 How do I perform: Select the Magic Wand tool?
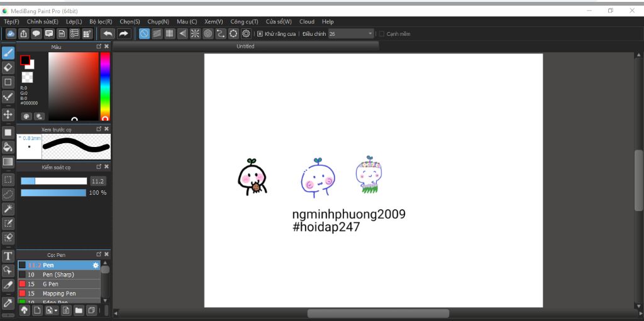tap(8, 209)
